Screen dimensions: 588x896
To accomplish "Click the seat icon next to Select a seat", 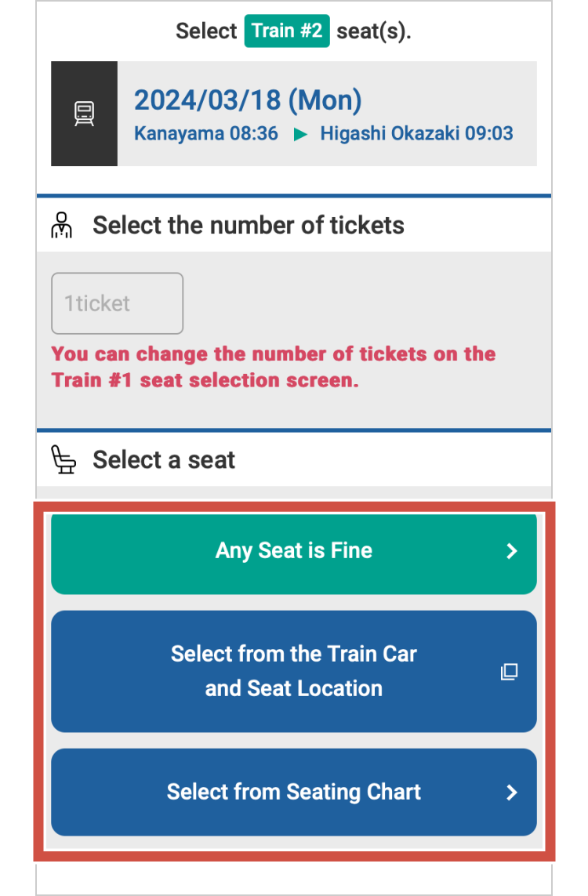I will [x=64, y=459].
